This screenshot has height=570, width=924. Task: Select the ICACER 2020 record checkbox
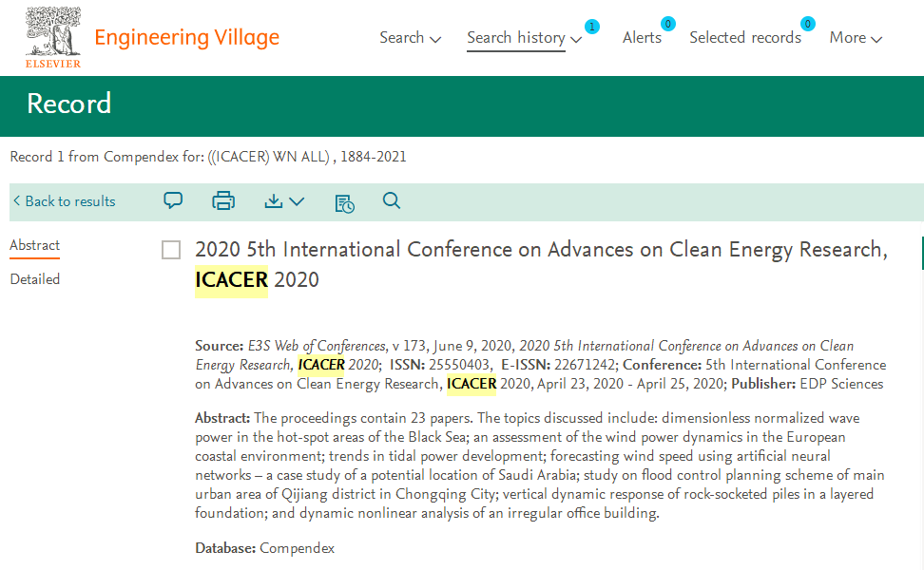point(171,250)
